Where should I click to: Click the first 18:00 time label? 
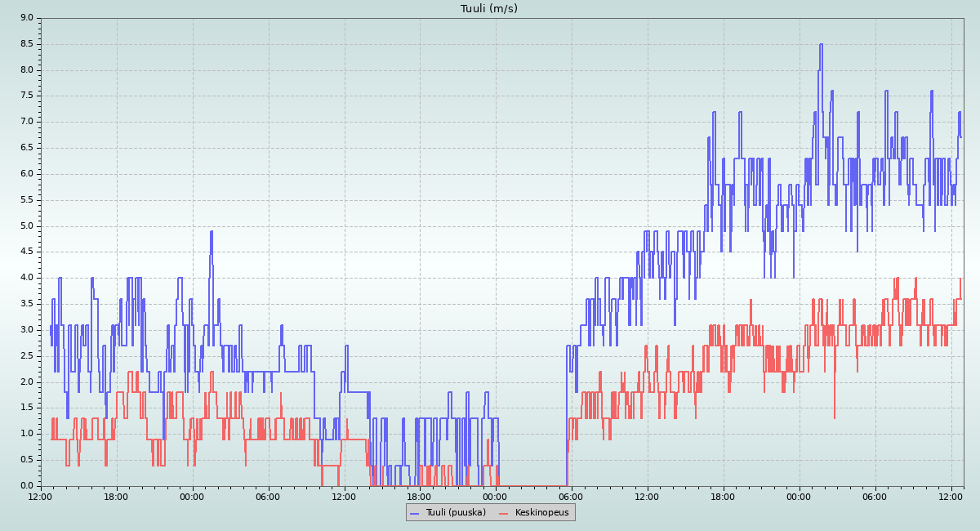[x=116, y=496]
